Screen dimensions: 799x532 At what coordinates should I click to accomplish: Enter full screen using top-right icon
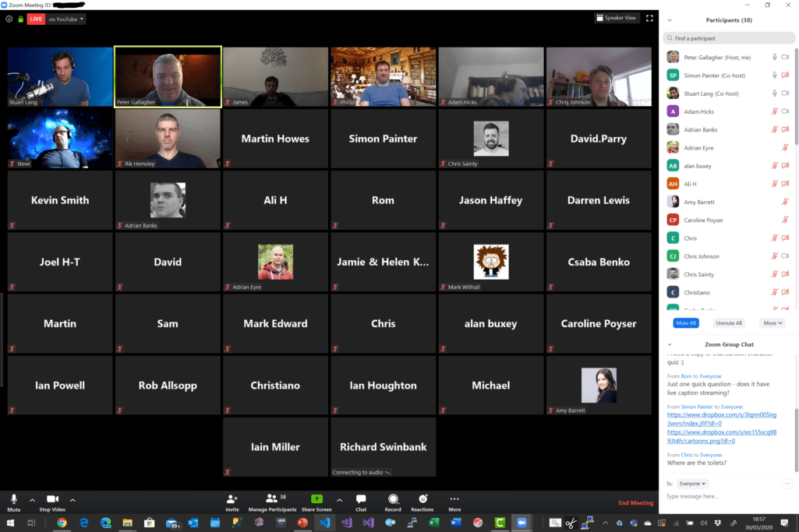[x=649, y=18]
